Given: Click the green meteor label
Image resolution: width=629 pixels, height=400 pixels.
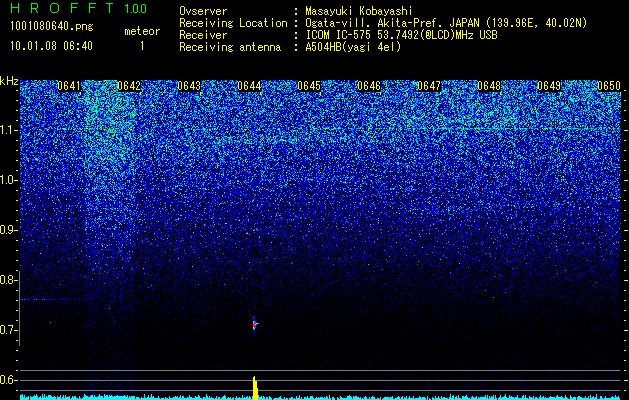Looking at the screenshot, I should tap(142, 31).
